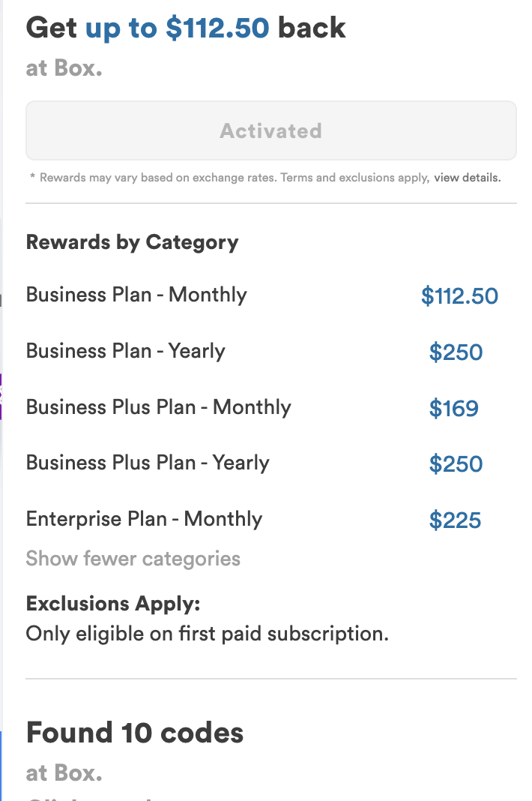Image resolution: width=532 pixels, height=801 pixels.
Task: Click the Rewards by Category heading
Action: (132, 242)
